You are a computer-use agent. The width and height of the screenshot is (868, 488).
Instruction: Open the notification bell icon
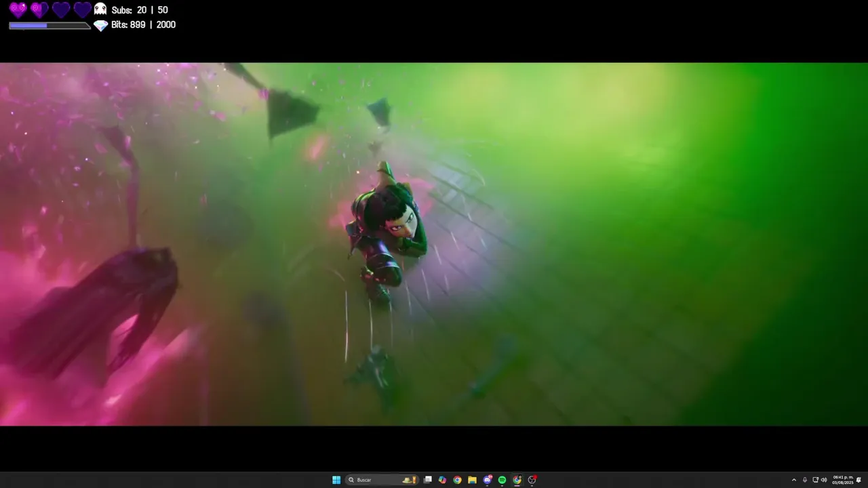point(859,480)
